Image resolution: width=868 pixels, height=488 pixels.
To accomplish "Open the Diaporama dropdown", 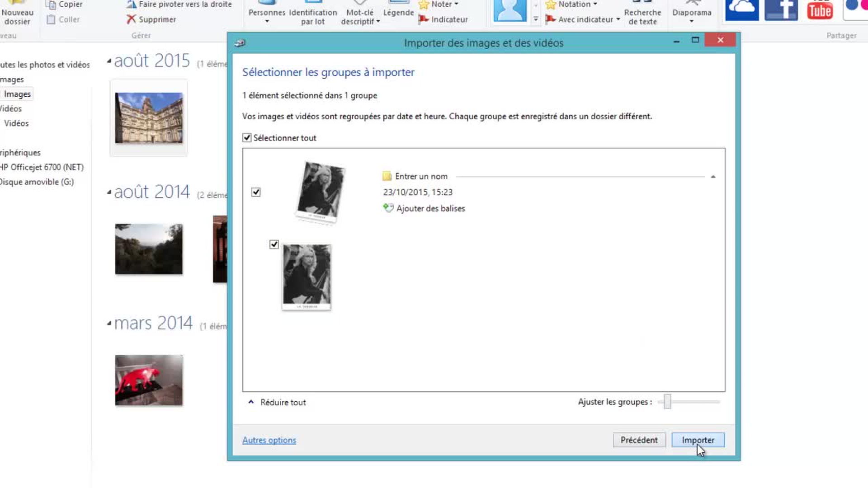I will (x=691, y=21).
